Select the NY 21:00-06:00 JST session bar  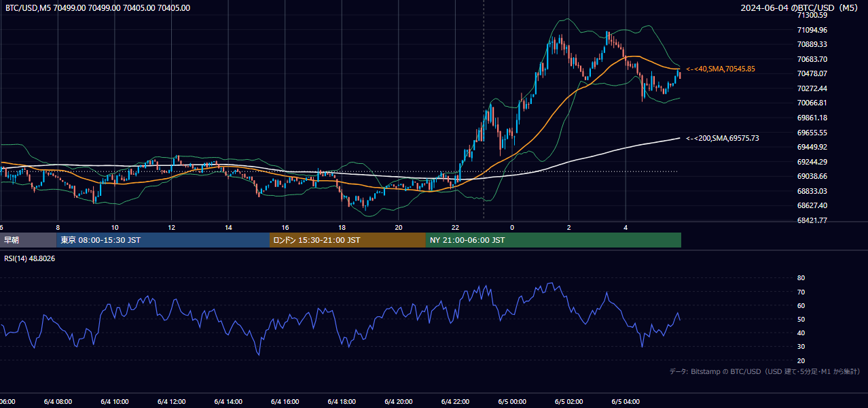pyautogui.click(x=554, y=240)
